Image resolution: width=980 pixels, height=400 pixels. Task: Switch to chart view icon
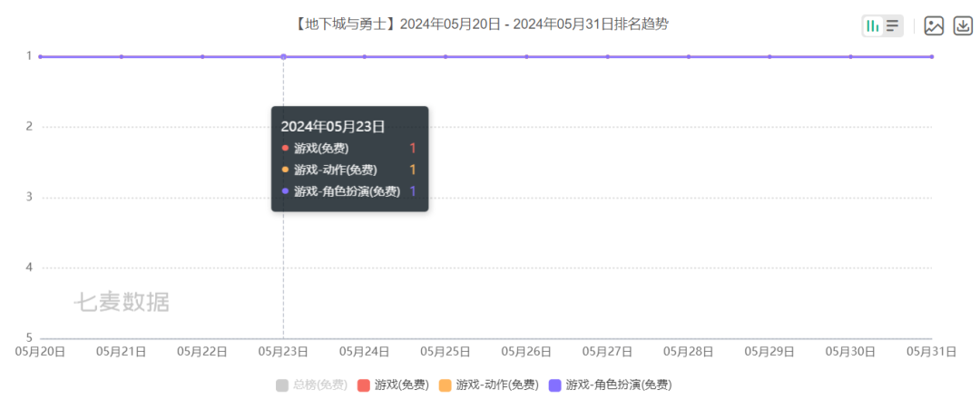pos(873,26)
